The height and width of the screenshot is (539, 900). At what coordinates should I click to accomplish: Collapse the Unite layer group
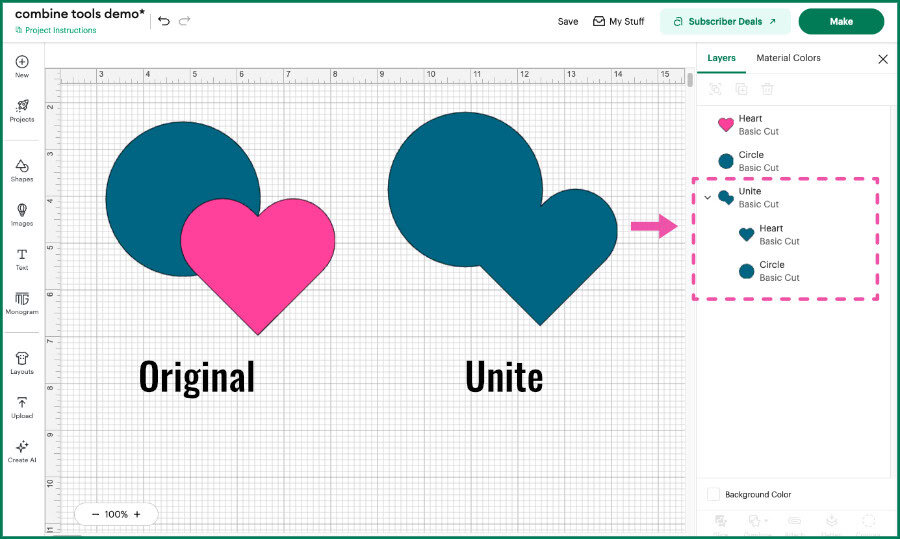[x=708, y=197]
